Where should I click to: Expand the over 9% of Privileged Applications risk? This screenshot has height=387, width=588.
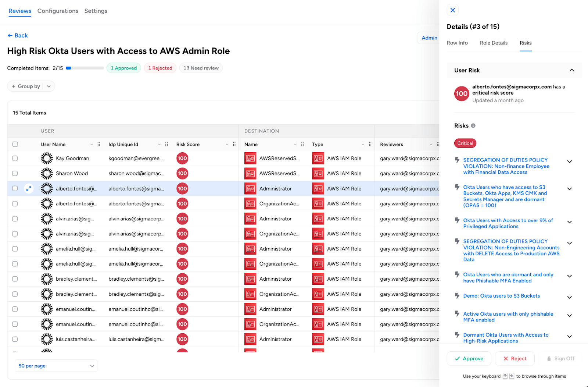tap(570, 222)
